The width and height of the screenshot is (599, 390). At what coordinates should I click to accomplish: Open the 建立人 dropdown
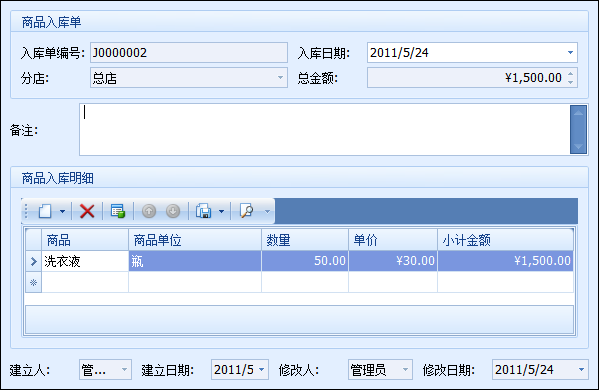point(124,370)
